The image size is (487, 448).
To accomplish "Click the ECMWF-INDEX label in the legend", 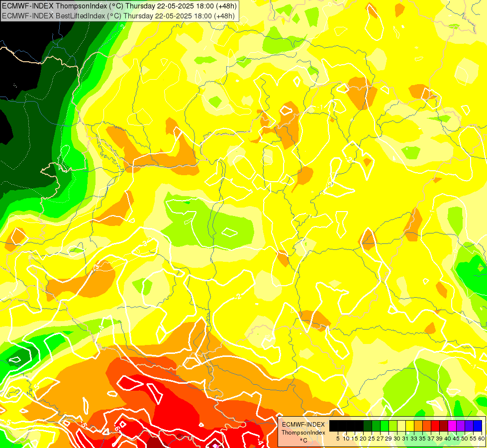I will point(303,425).
